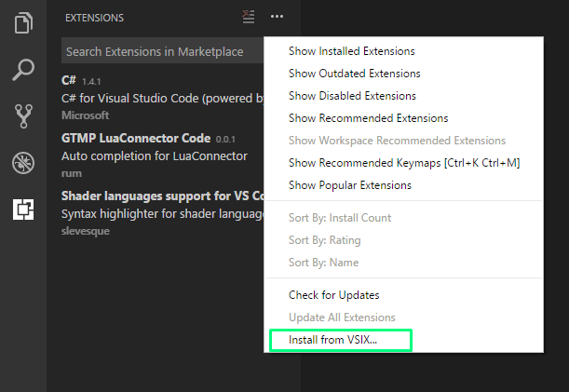The image size is (569, 392).
Task: Open the GTMP LuaConnector Code title
Action: pos(136,139)
